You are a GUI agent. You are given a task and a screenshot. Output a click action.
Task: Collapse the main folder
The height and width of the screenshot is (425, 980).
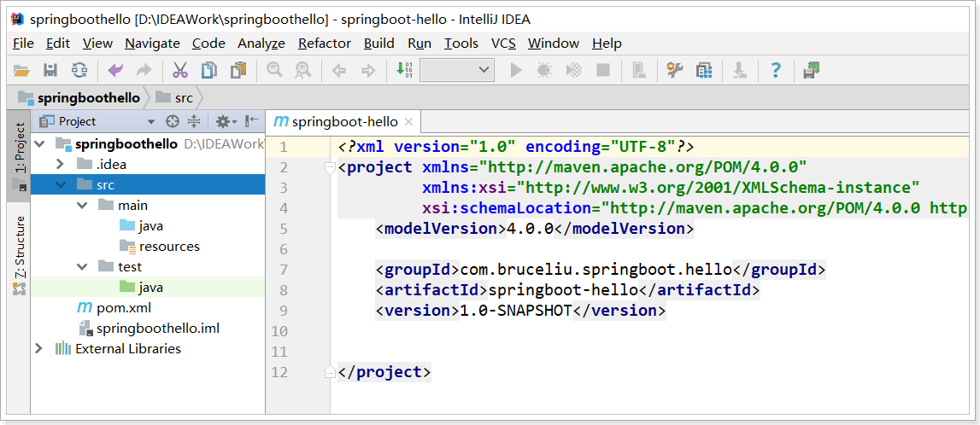pyautogui.click(x=82, y=206)
